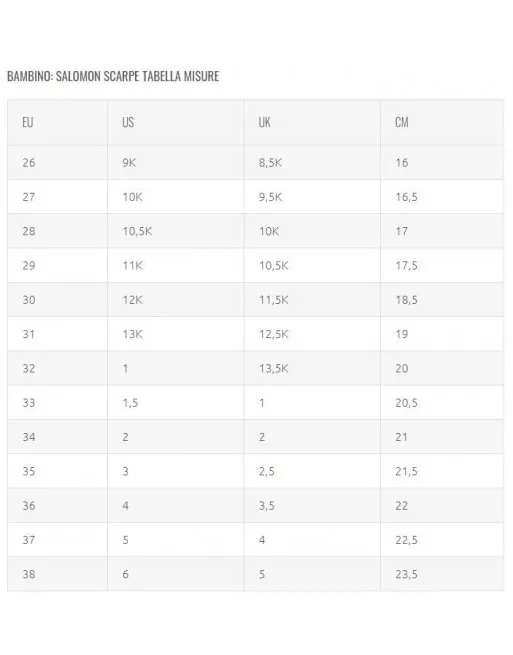The width and height of the screenshot is (513, 655).
Task: Click the Salomon scarpe tabella misure heading
Action: (113, 76)
